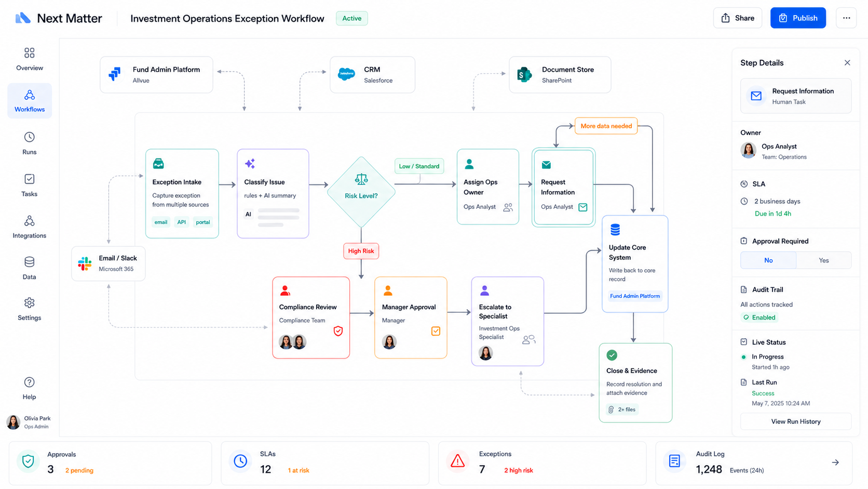868x489 pixels.
Task: Click Olivia Park's profile avatar
Action: [13, 422]
